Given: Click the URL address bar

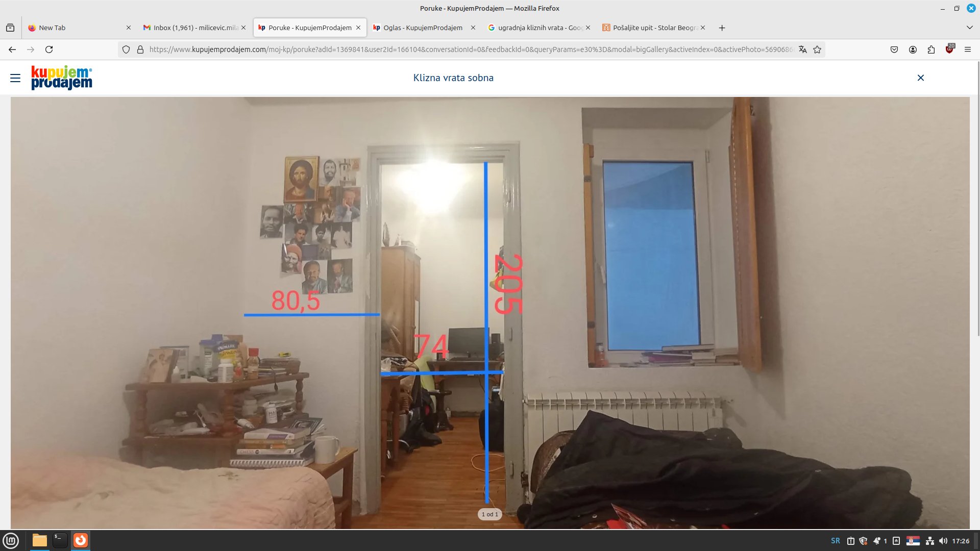Looking at the screenshot, I should pos(470,49).
